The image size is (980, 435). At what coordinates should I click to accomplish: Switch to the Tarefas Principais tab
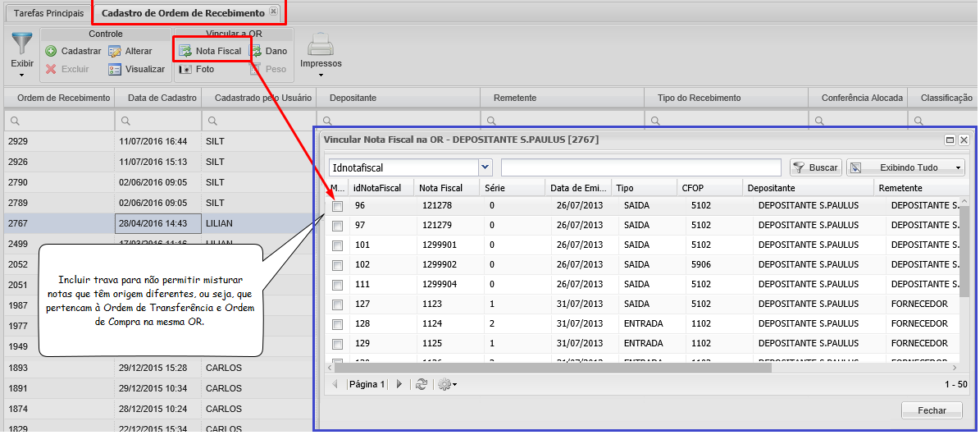pos(48,13)
